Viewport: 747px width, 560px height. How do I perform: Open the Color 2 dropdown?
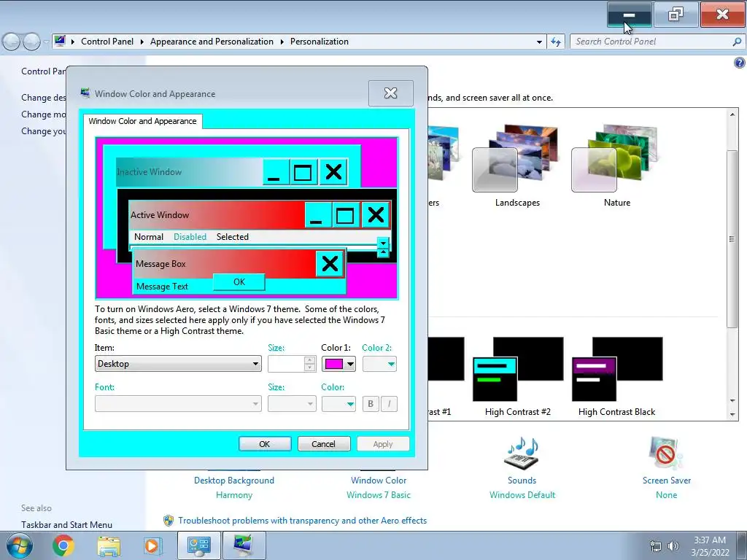point(379,365)
